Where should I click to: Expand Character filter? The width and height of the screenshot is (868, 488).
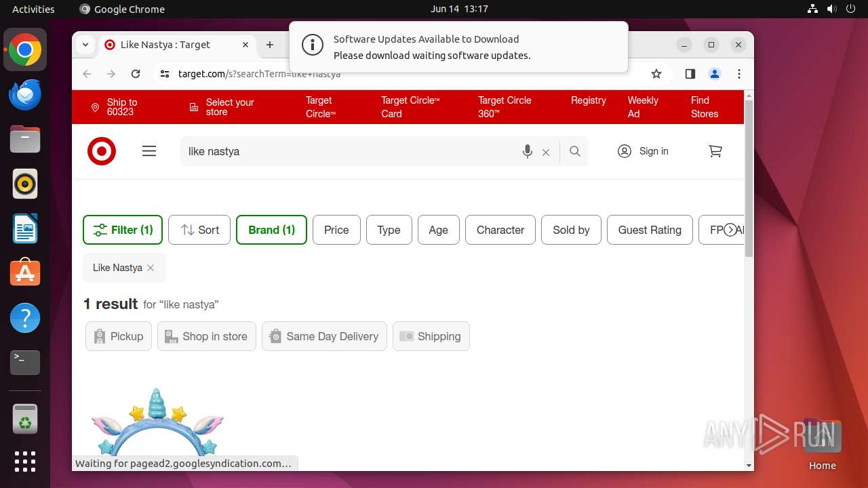click(x=500, y=230)
